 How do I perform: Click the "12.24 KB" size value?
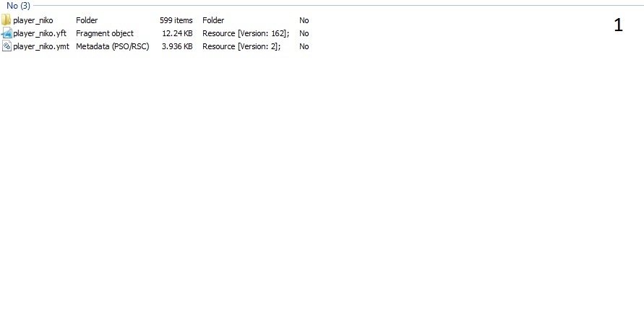tap(177, 33)
